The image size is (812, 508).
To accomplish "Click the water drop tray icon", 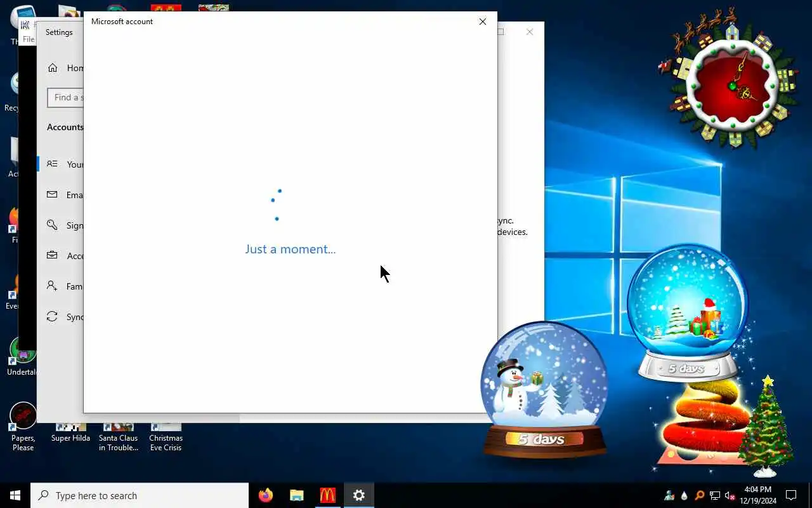I will click(x=684, y=496).
